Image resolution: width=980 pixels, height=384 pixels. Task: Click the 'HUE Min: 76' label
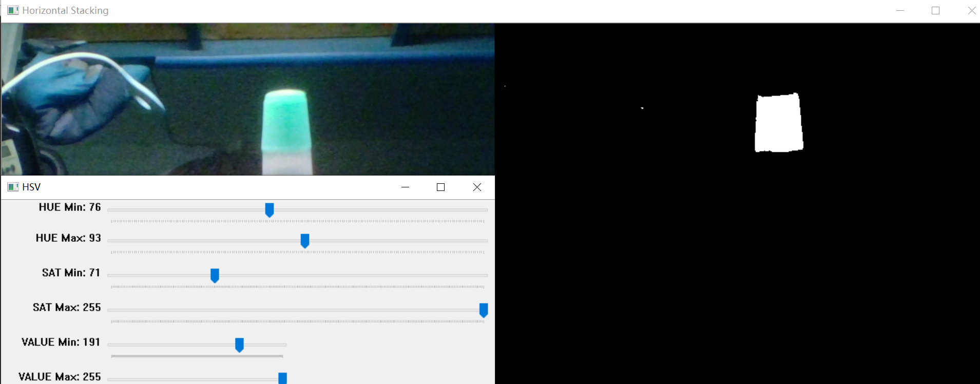(x=70, y=207)
